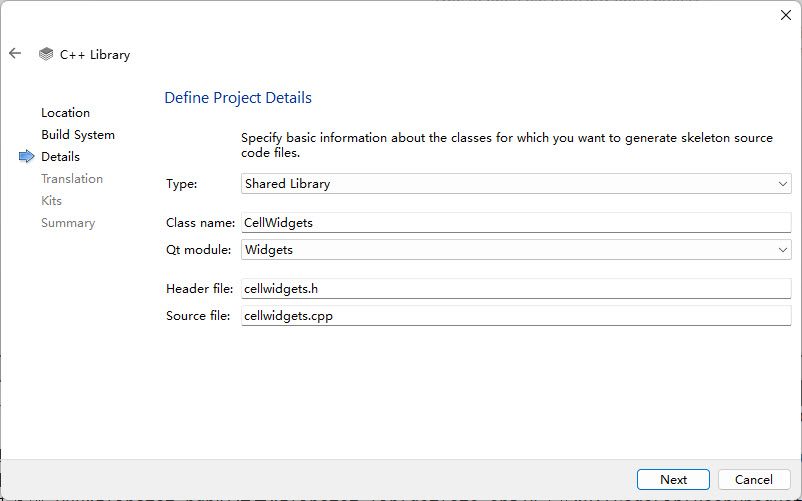Image resolution: width=802 pixels, height=501 pixels.
Task: Click the Widgets Qt module combo box
Action: (516, 250)
